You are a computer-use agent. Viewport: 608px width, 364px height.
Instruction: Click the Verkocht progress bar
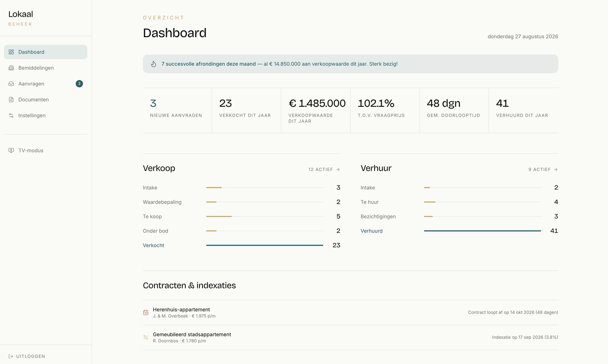tap(264, 245)
